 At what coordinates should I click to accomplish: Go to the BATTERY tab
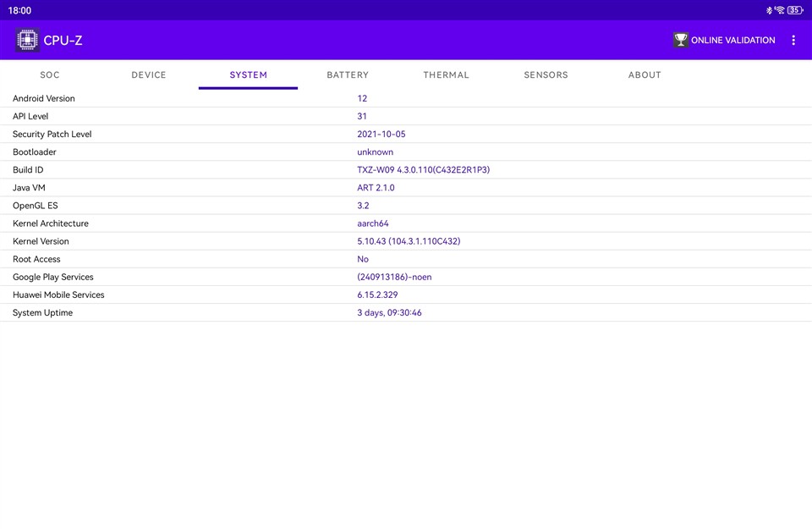pyautogui.click(x=348, y=74)
